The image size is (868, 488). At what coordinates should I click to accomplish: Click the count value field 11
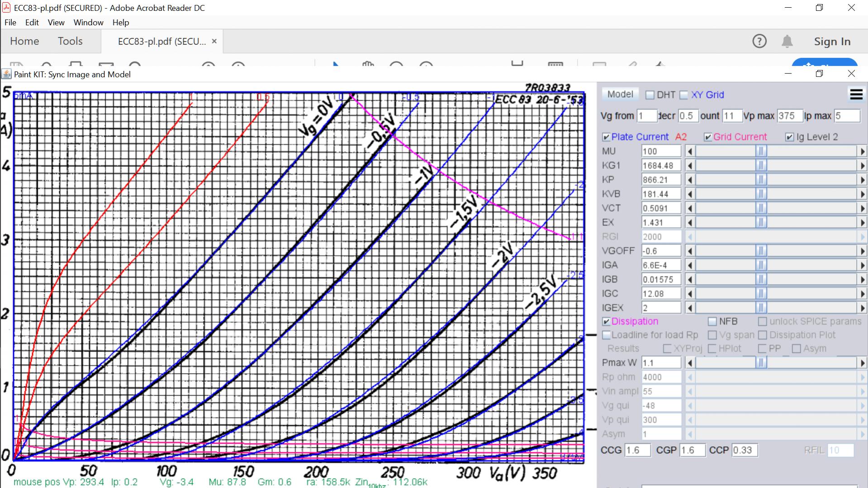(732, 116)
